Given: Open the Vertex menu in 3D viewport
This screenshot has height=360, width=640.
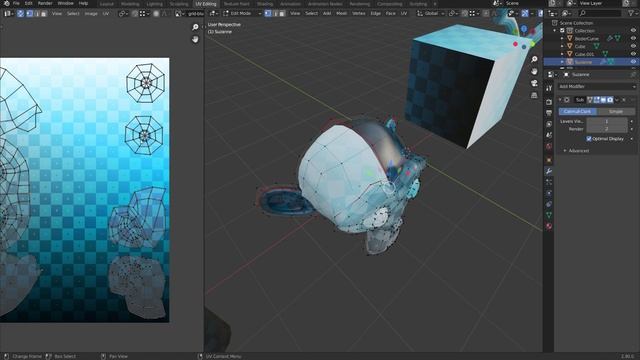Looking at the screenshot, I should click(x=359, y=13).
